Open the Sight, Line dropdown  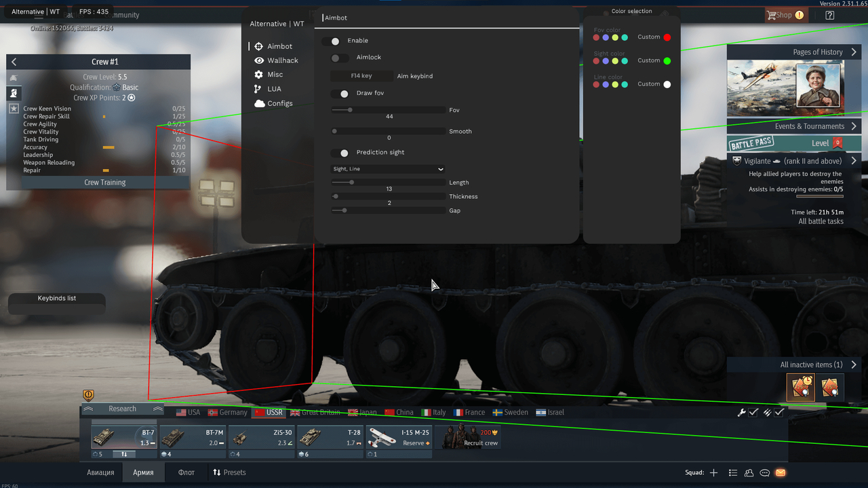(x=388, y=169)
